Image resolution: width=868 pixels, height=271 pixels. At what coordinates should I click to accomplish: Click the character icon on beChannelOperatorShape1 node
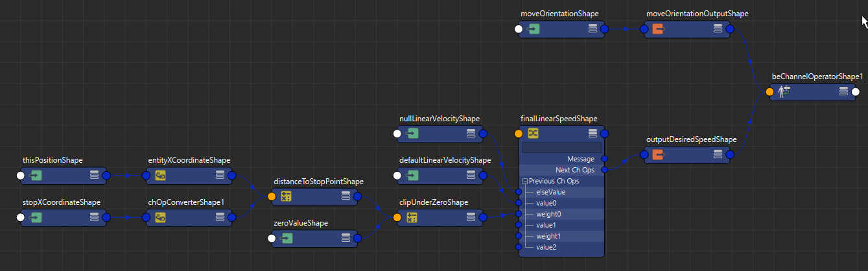[x=784, y=92]
